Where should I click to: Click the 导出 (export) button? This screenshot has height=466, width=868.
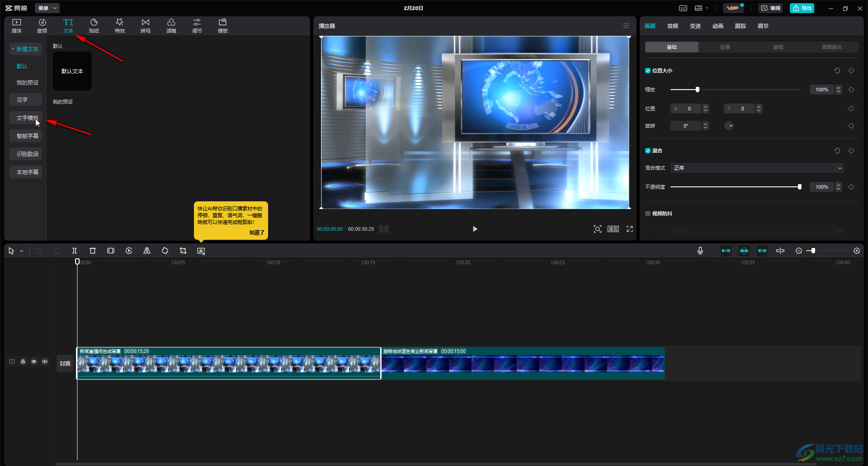coord(802,8)
